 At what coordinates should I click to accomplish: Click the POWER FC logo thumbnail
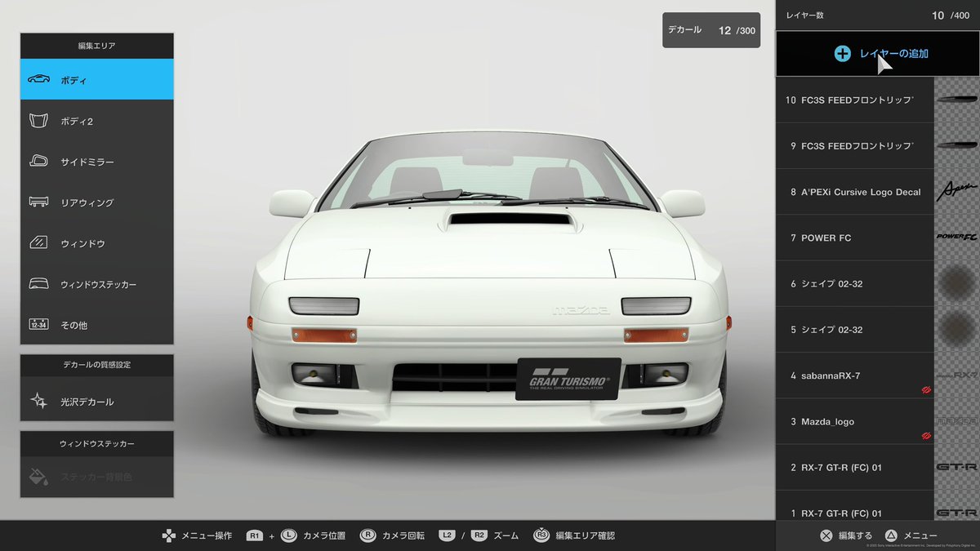pos(956,238)
